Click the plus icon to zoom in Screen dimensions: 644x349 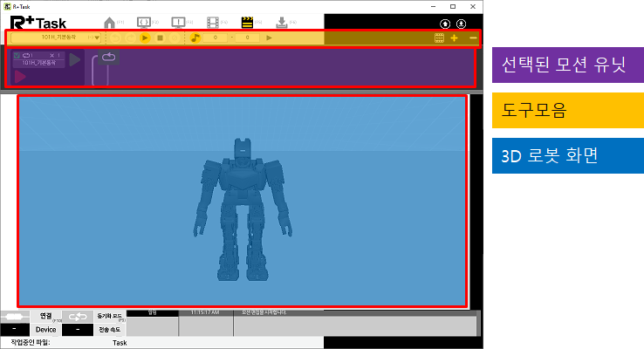pyautogui.click(x=454, y=38)
